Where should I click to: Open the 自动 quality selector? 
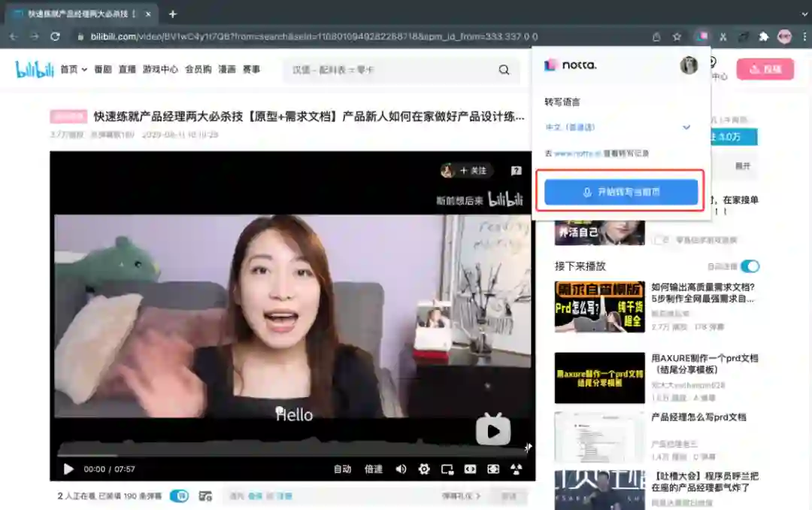[x=342, y=469]
